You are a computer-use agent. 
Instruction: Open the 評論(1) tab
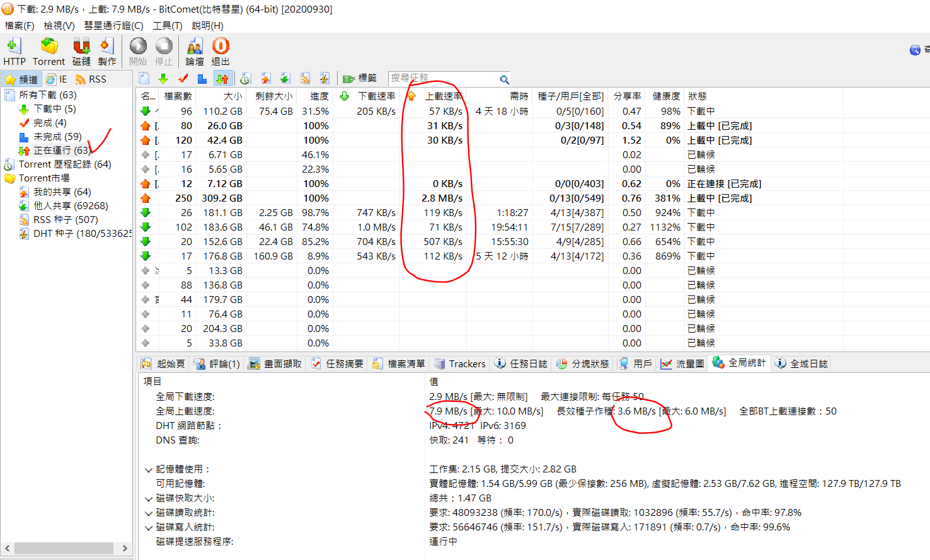(217, 363)
